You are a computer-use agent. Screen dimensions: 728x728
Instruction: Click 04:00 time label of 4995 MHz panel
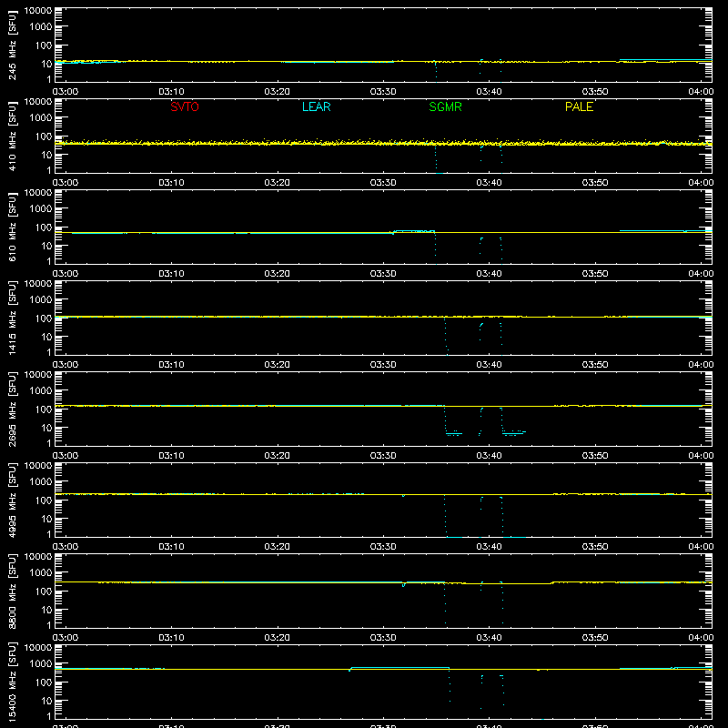(x=701, y=547)
